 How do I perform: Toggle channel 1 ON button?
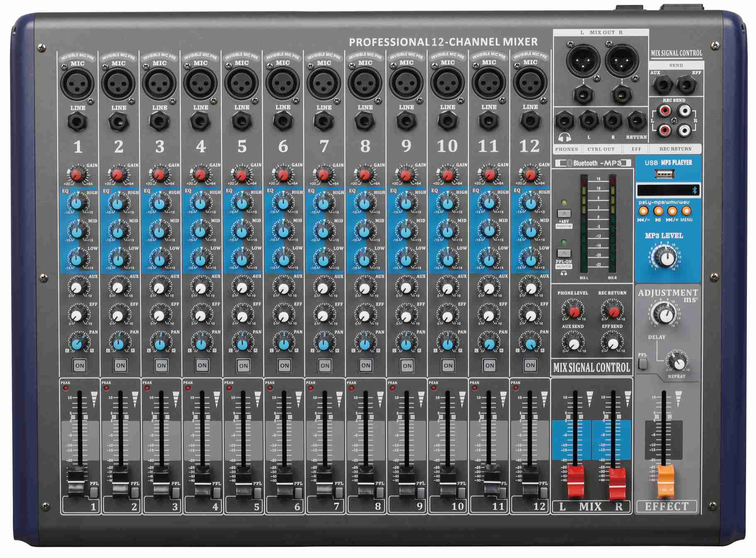coord(79,366)
